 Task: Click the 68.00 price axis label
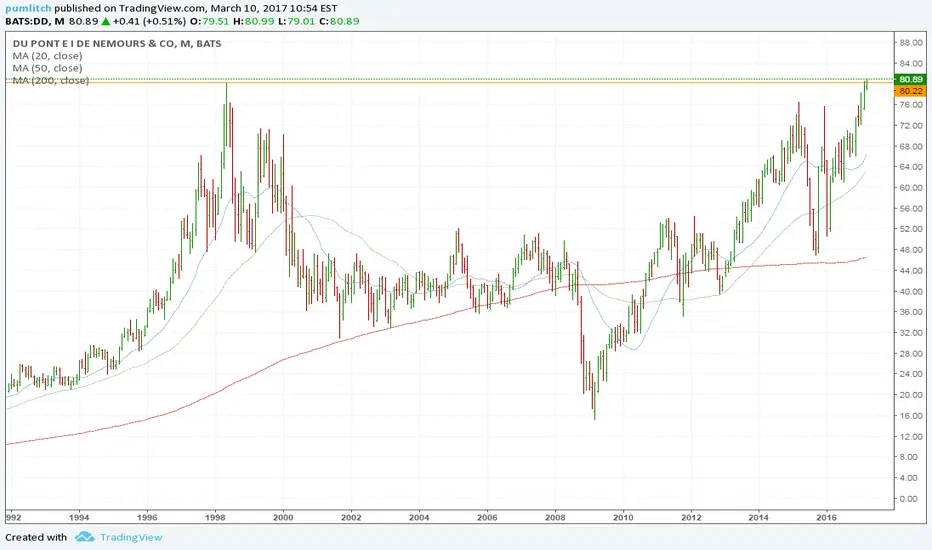click(911, 146)
